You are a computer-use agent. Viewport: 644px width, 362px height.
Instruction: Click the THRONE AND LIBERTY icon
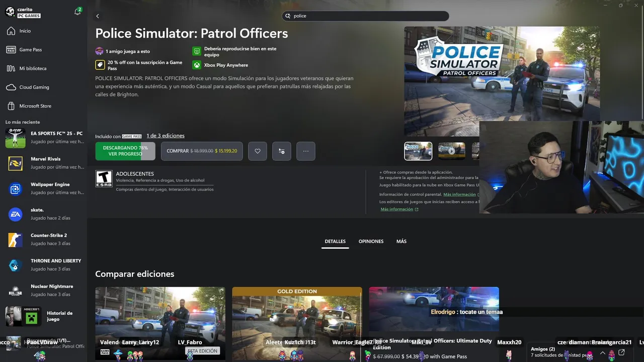coord(15,265)
